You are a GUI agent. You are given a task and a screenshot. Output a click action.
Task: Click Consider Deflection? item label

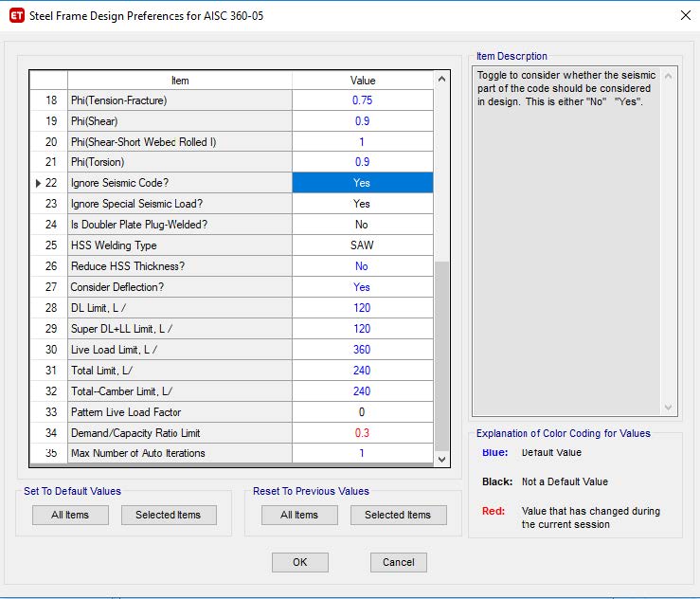click(x=117, y=287)
